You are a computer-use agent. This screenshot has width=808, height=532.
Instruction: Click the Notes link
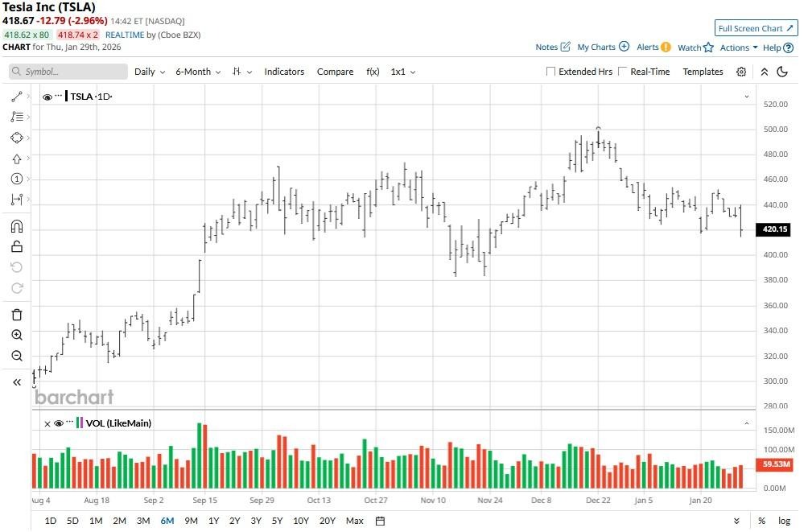[x=546, y=47]
